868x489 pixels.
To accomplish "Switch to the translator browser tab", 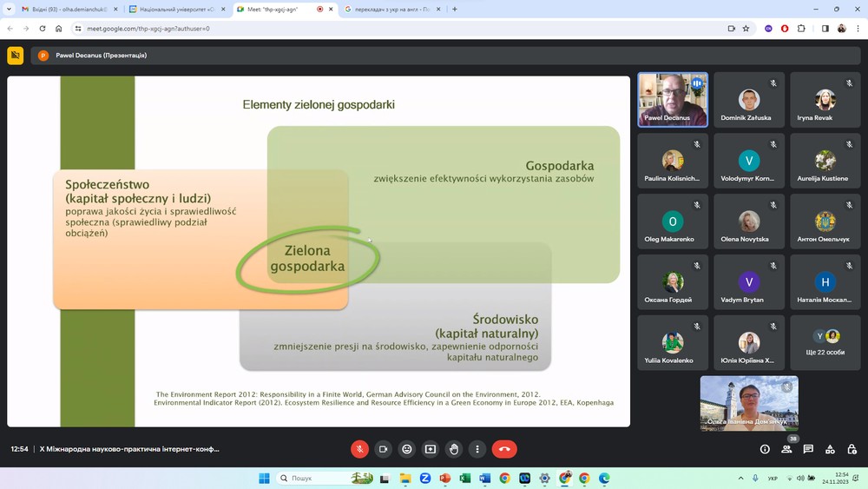I will pos(388,10).
